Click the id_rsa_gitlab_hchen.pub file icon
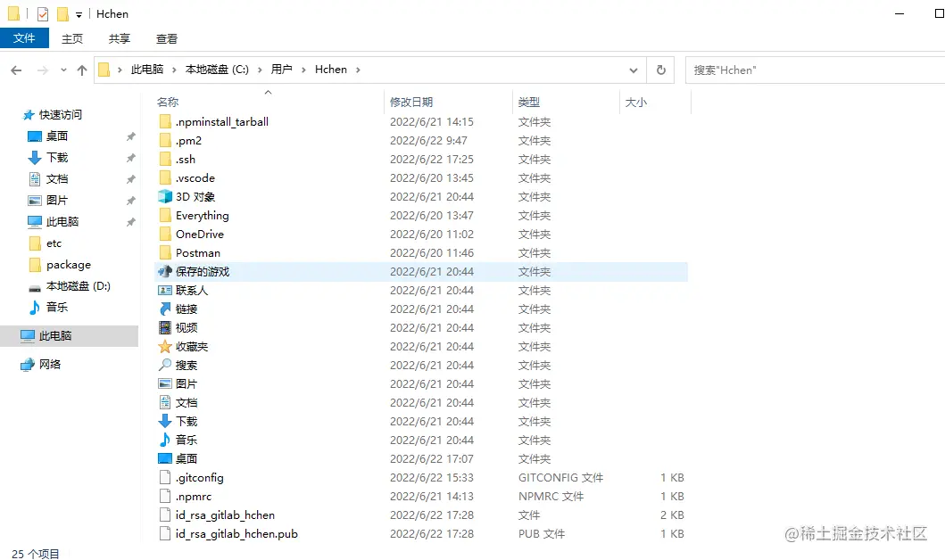This screenshot has height=560, width=945. [x=164, y=533]
